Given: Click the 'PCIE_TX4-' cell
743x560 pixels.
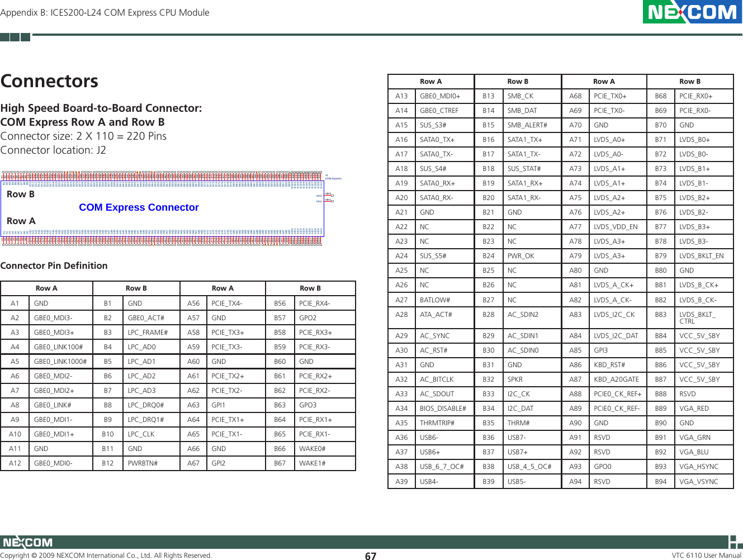Looking at the screenshot, I should click(235, 303).
